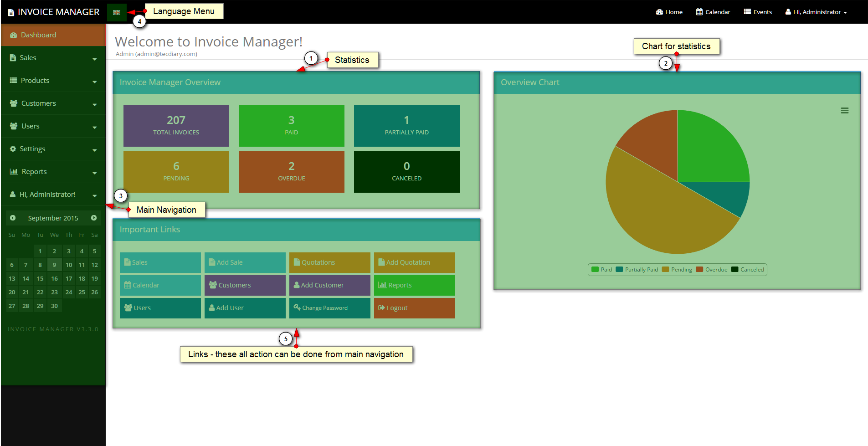Toggle Overdue series in chart legend

[712, 270]
